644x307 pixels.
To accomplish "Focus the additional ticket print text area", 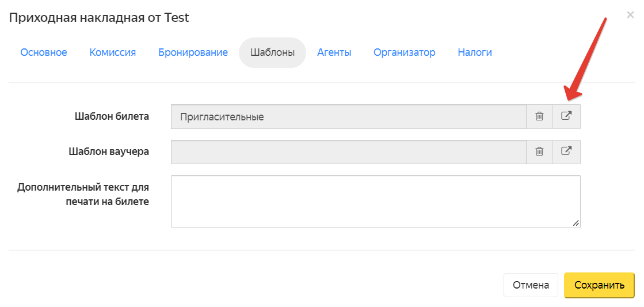I will click(375, 202).
